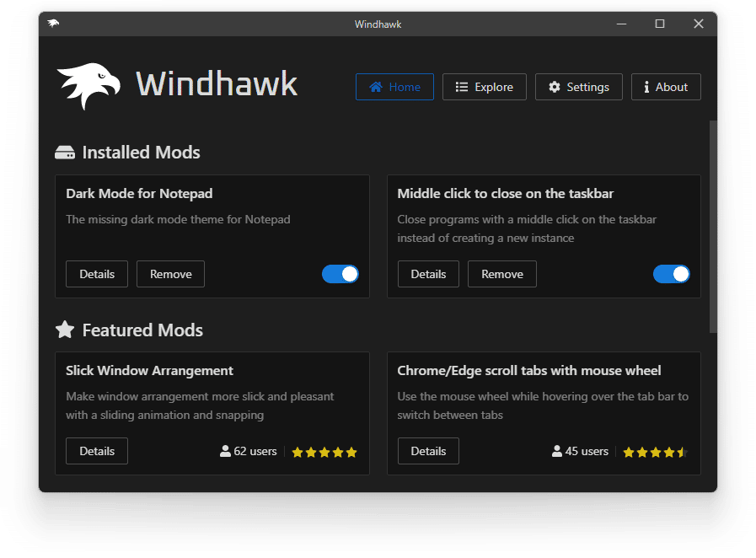The height and width of the screenshot is (558, 756).
Task: Turn off Middle click to close toggle
Action: tap(672, 274)
